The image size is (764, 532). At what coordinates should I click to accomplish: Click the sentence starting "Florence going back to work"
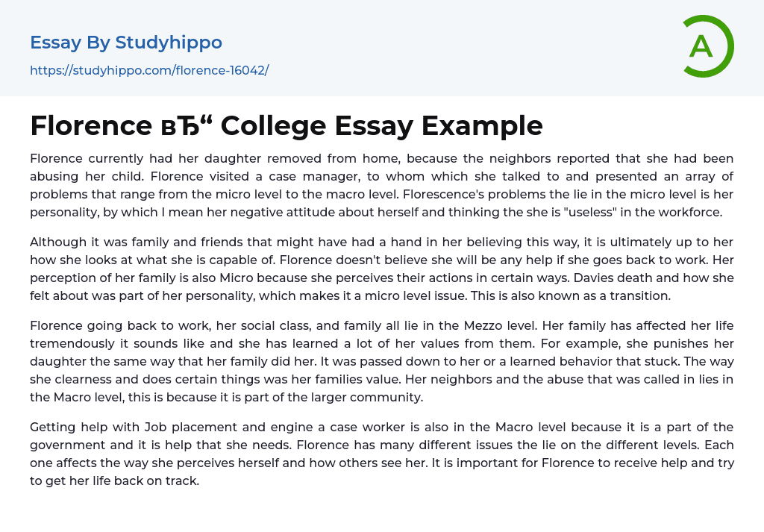point(149,325)
